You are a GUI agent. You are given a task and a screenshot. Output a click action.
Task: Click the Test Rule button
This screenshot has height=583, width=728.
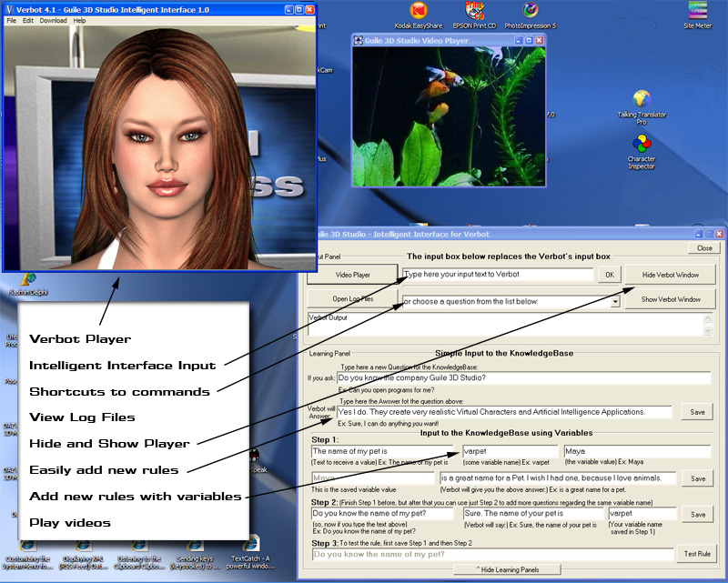pyautogui.click(x=697, y=554)
